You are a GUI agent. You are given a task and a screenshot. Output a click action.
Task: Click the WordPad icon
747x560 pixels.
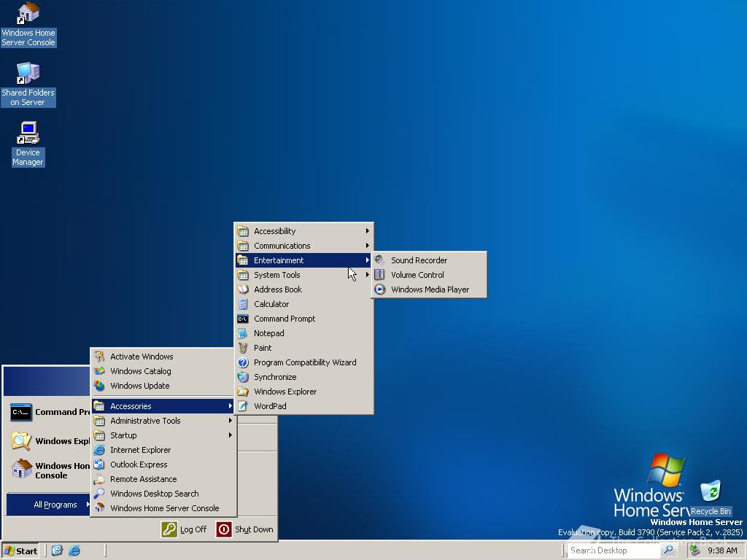[243, 406]
